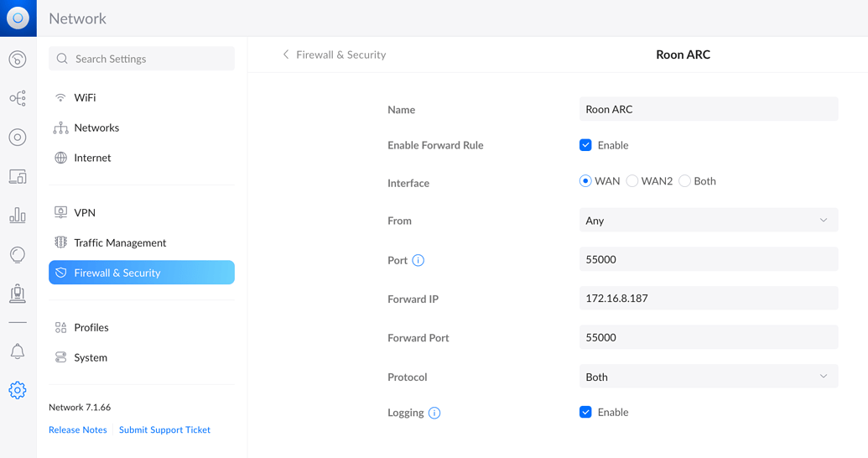Open the Topology icon in left rail

pos(18,99)
